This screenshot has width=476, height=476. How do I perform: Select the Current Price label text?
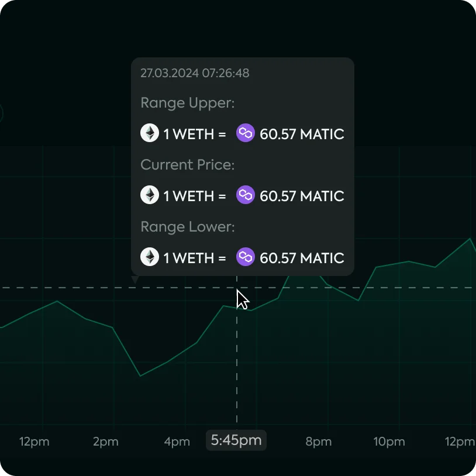click(x=187, y=165)
